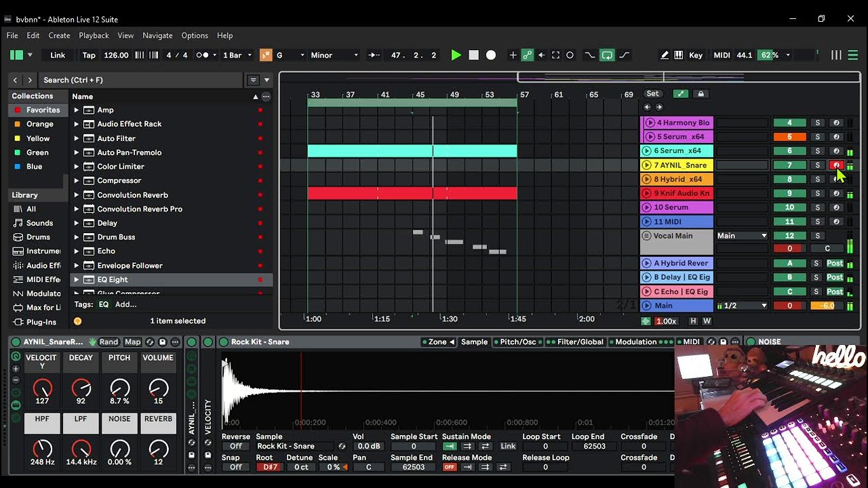Open quantization 1 Bar dropdown

point(237,55)
